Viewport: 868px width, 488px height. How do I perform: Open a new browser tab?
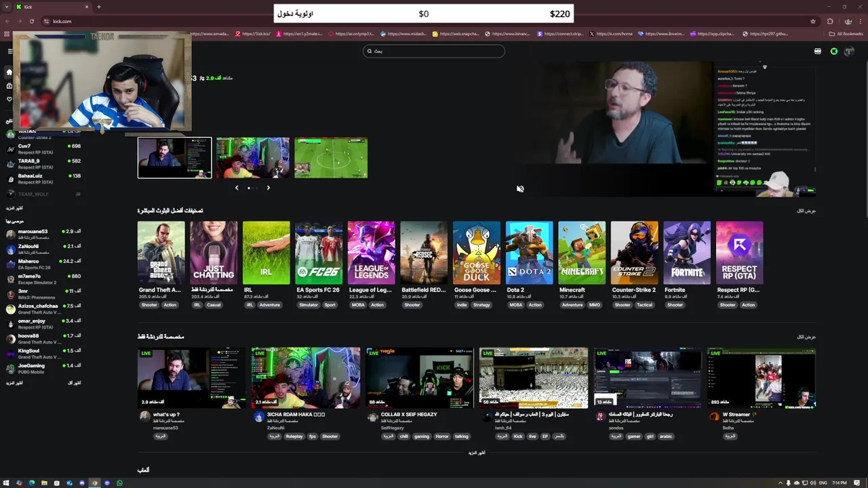click(99, 7)
